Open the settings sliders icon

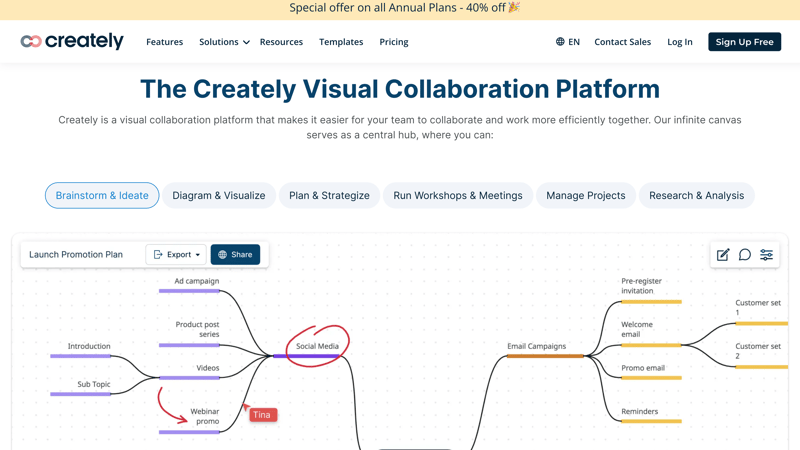(766, 255)
